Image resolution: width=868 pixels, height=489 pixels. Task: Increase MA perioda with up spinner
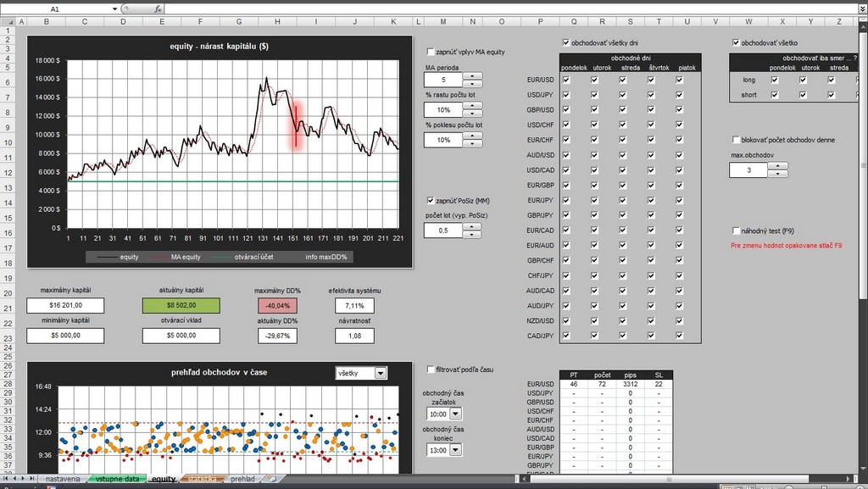tap(471, 75)
